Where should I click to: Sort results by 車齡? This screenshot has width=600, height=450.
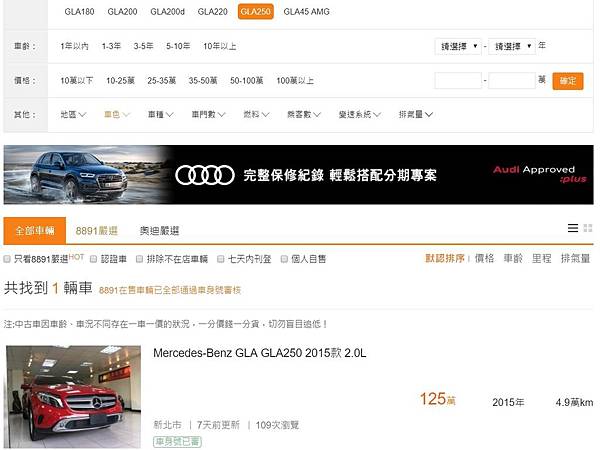[513, 259]
